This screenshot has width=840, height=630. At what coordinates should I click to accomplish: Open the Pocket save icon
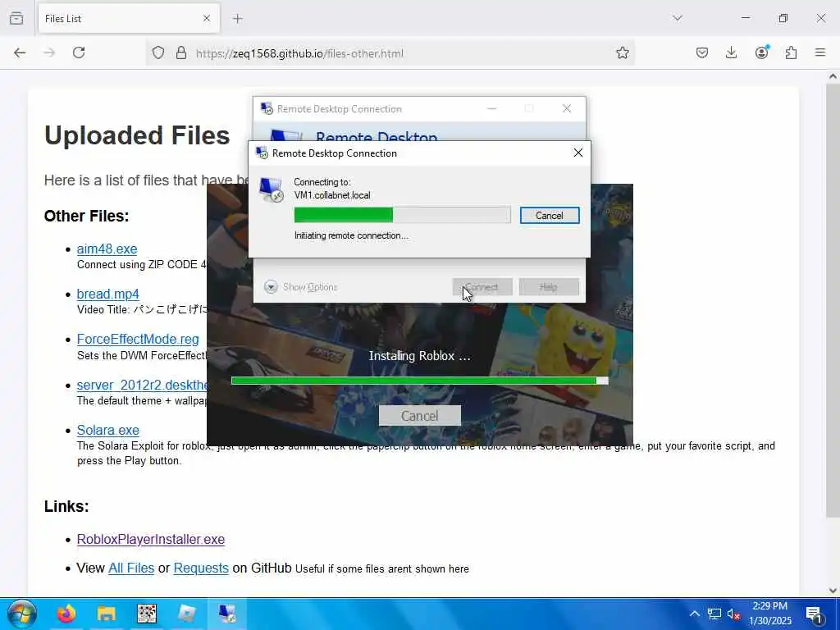(702, 52)
